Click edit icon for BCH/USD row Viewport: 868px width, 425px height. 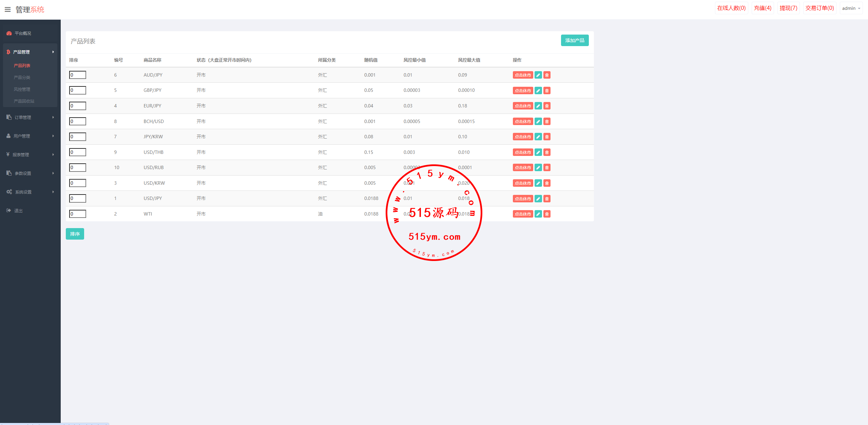coord(538,121)
